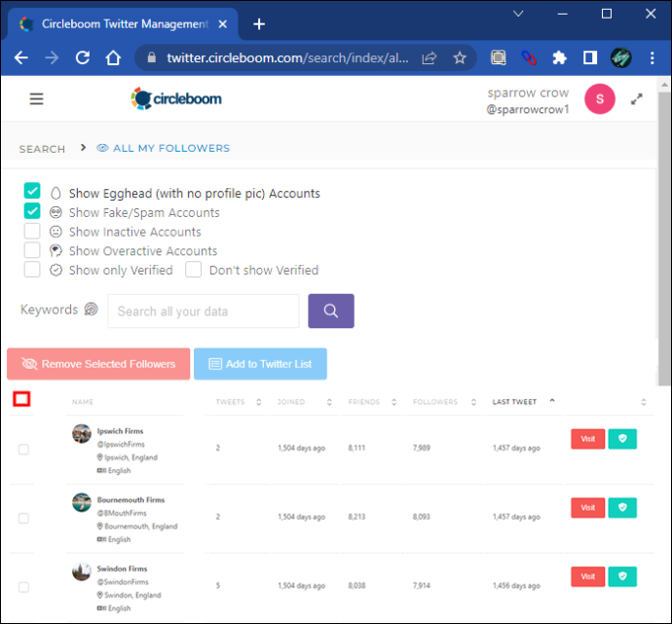Open the Chrome profile avatar
The image size is (672, 624).
coord(620,57)
